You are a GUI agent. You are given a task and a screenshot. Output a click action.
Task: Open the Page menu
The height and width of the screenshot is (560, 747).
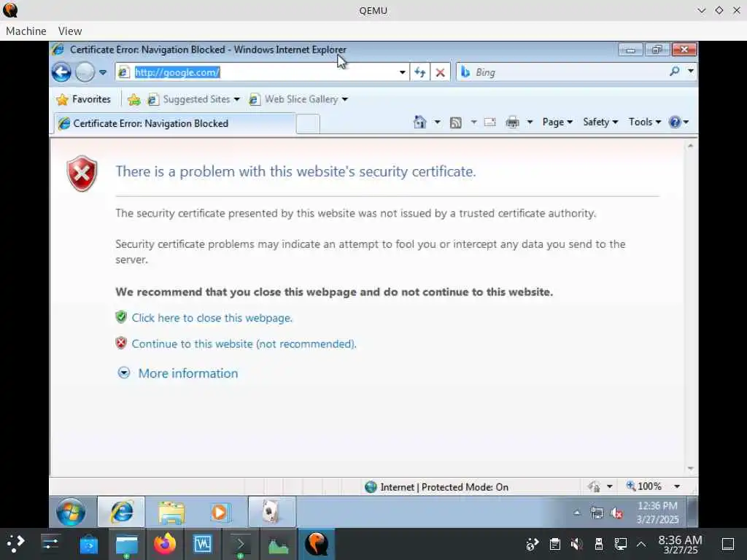[557, 122]
